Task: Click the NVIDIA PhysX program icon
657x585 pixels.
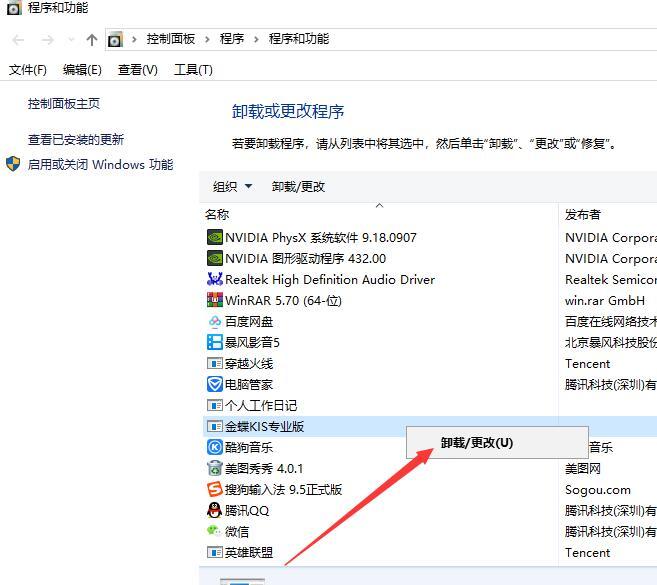Action: (214, 238)
